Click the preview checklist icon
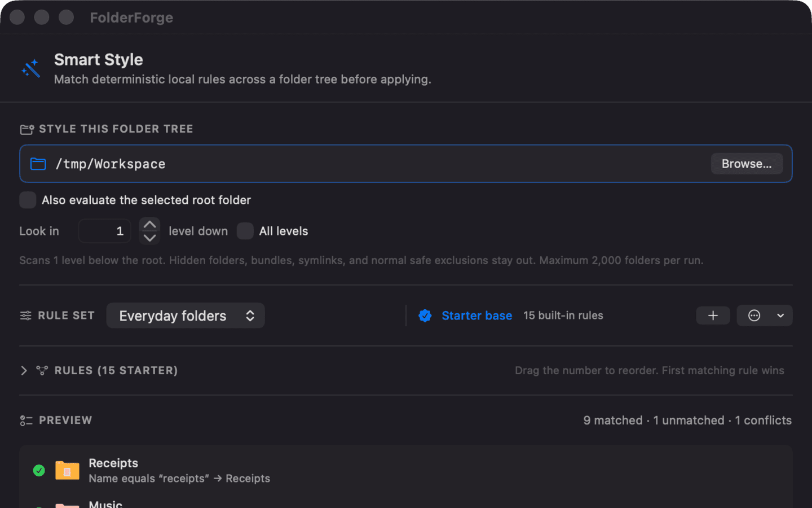This screenshot has height=508, width=812. pyautogui.click(x=27, y=421)
